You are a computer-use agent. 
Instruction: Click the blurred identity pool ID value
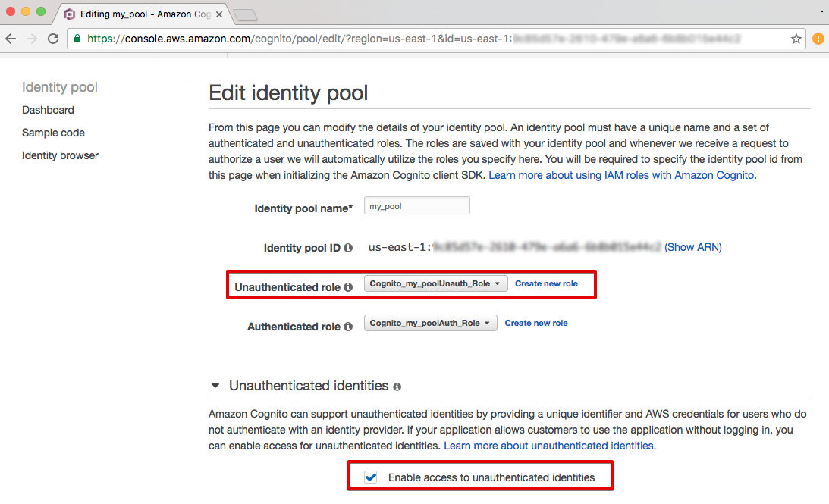[547, 247]
